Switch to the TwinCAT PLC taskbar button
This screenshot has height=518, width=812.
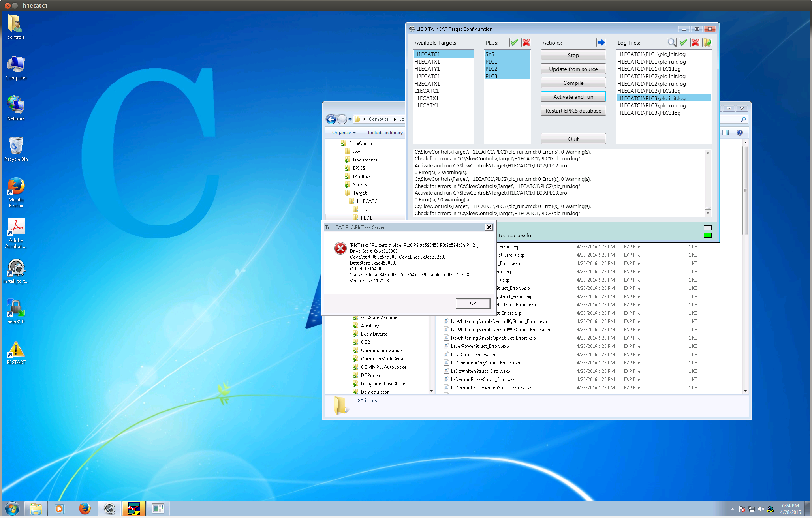click(134, 509)
